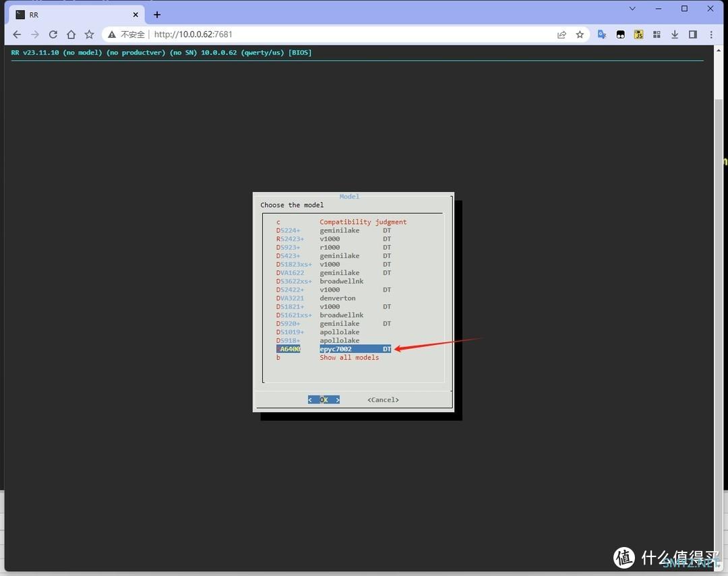
Task: Reload the current page
Action: coord(53,34)
